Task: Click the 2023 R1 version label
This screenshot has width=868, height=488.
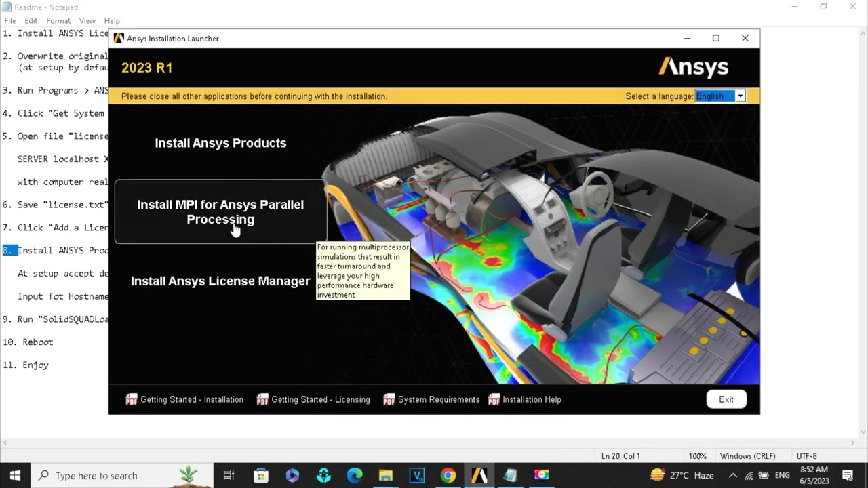Action: point(147,68)
